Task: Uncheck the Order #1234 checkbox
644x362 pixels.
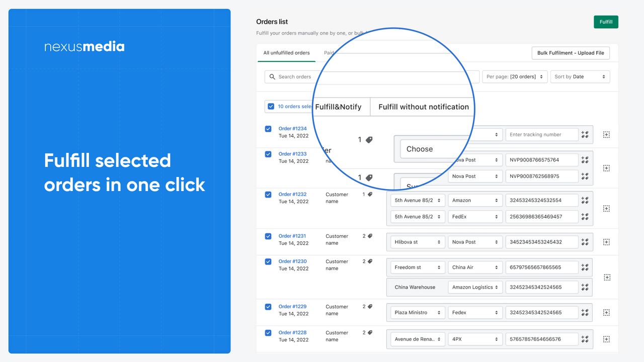Action: pyautogui.click(x=268, y=129)
